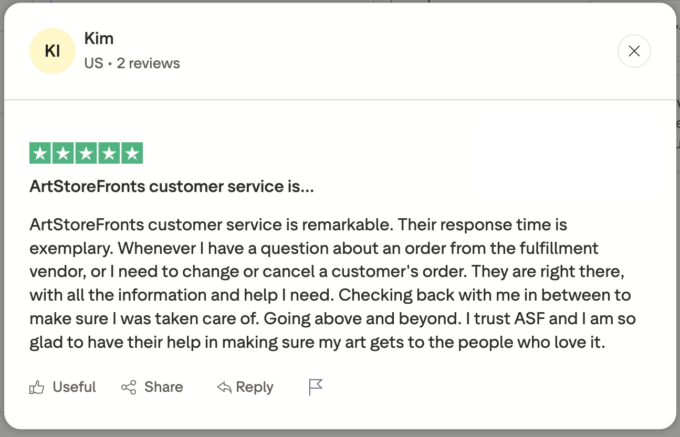Click the fourth green rating star

(110, 154)
